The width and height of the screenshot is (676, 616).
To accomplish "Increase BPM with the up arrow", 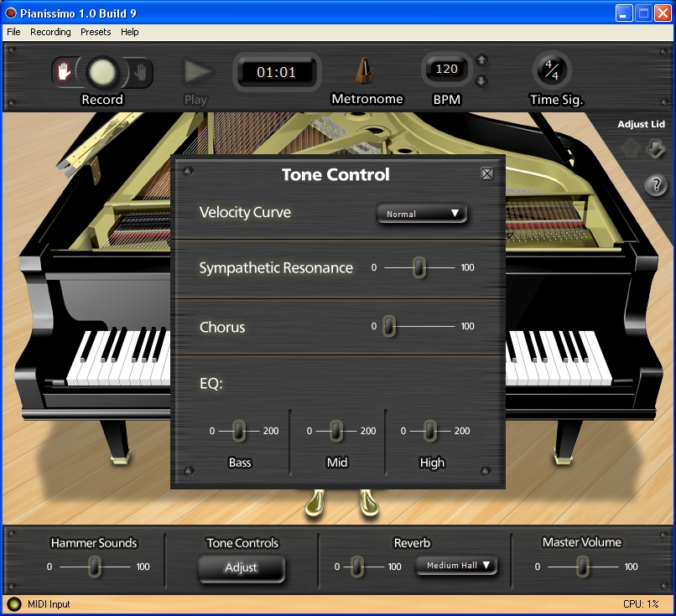I will pyautogui.click(x=481, y=60).
